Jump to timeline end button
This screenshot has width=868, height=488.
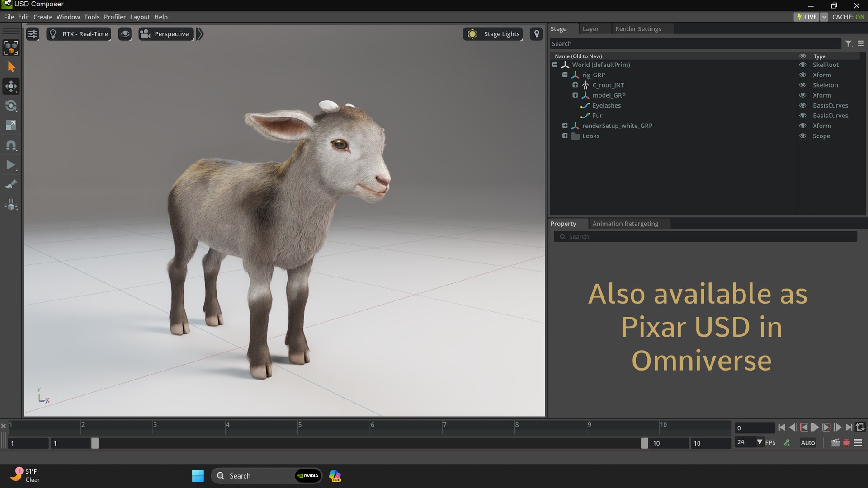click(849, 427)
